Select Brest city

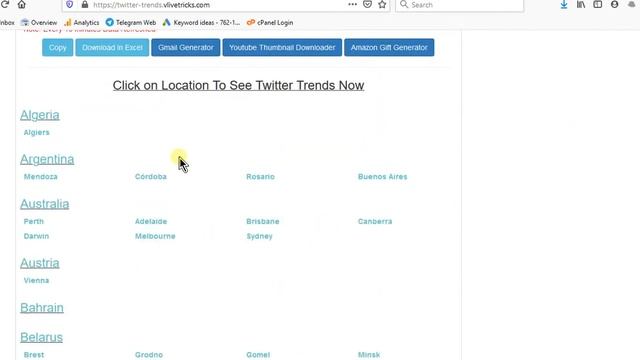click(34, 355)
